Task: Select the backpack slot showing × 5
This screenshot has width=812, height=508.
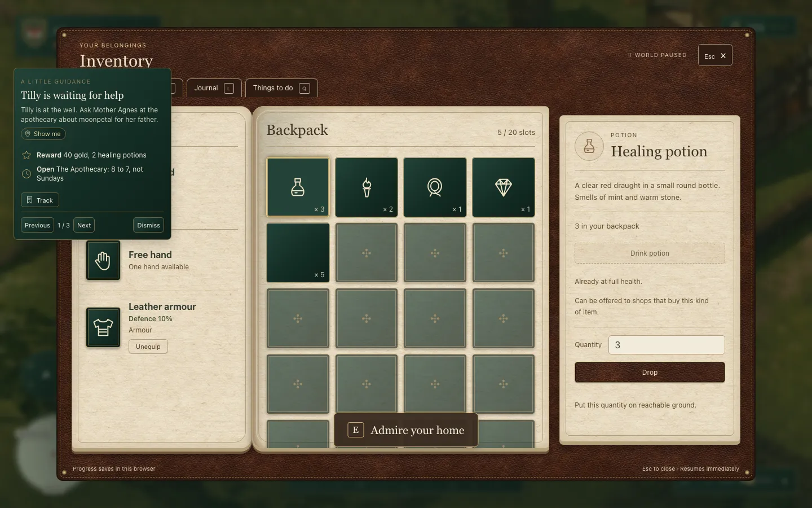Action: [x=298, y=252]
